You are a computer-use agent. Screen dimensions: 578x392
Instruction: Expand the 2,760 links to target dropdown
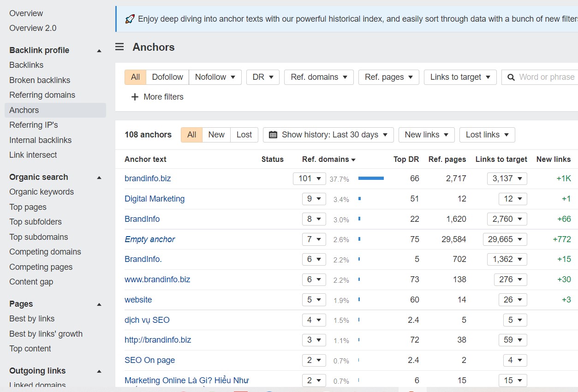coord(507,219)
